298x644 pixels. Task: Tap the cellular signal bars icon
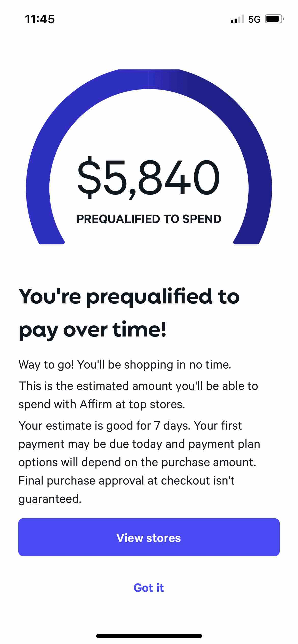click(237, 19)
